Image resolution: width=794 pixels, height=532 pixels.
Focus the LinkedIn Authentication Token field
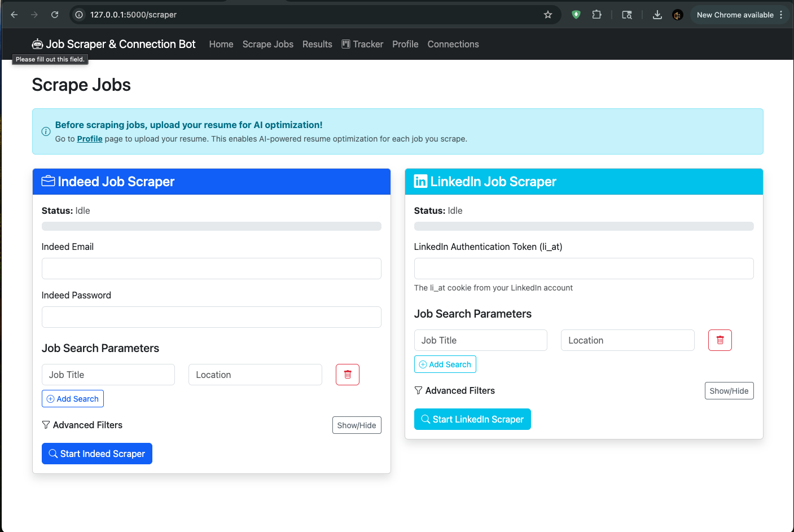coord(584,269)
